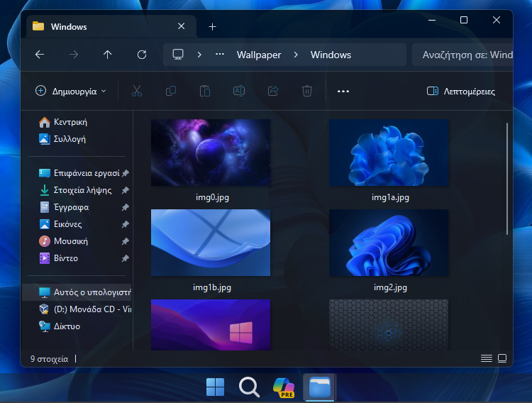Click the pin icon next to Μουσική
The height and width of the screenshot is (403, 532).
click(125, 241)
